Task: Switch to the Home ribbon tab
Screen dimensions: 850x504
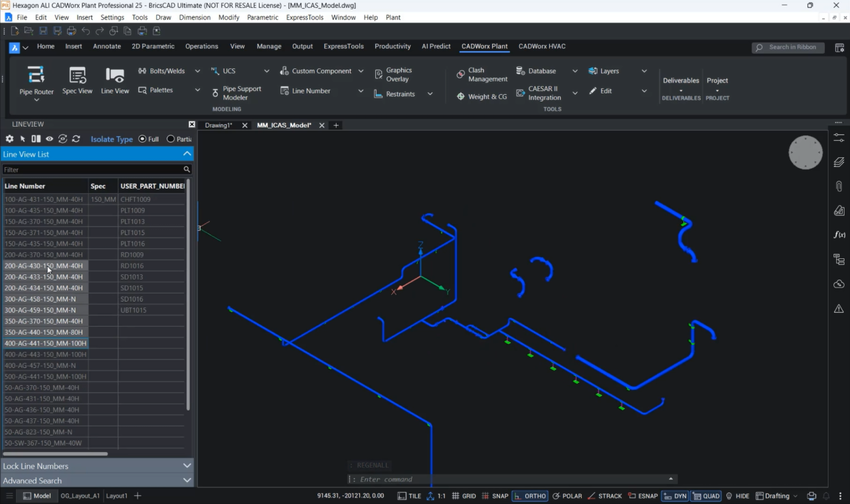Action: point(46,46)
